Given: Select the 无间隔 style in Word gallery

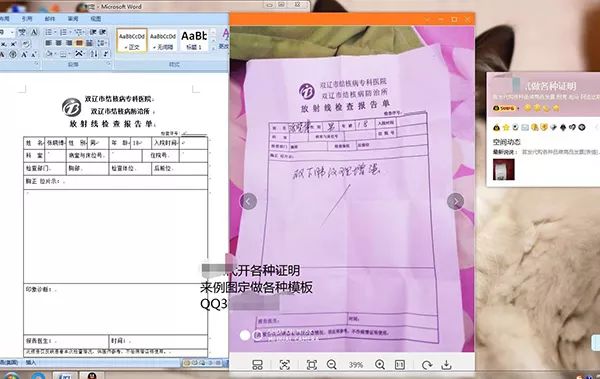Looking at the screenshot, I should tap(163, 41).
